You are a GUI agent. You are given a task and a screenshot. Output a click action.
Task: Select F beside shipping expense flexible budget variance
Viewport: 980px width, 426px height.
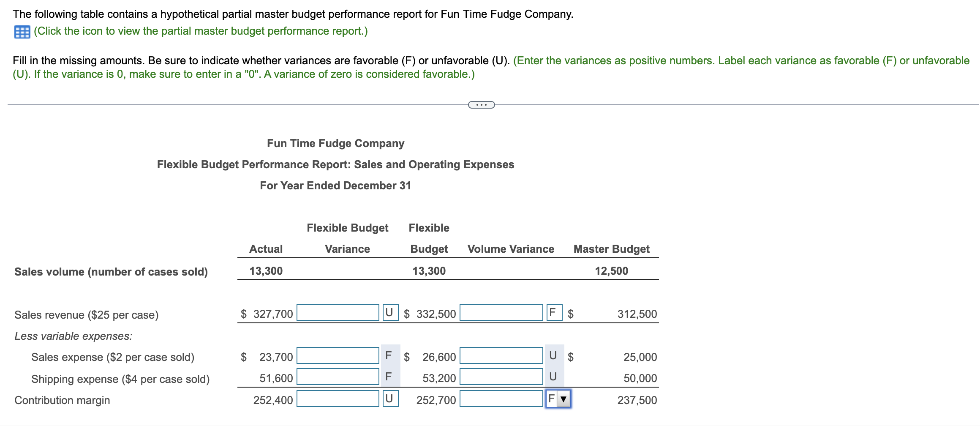[388, 377]
